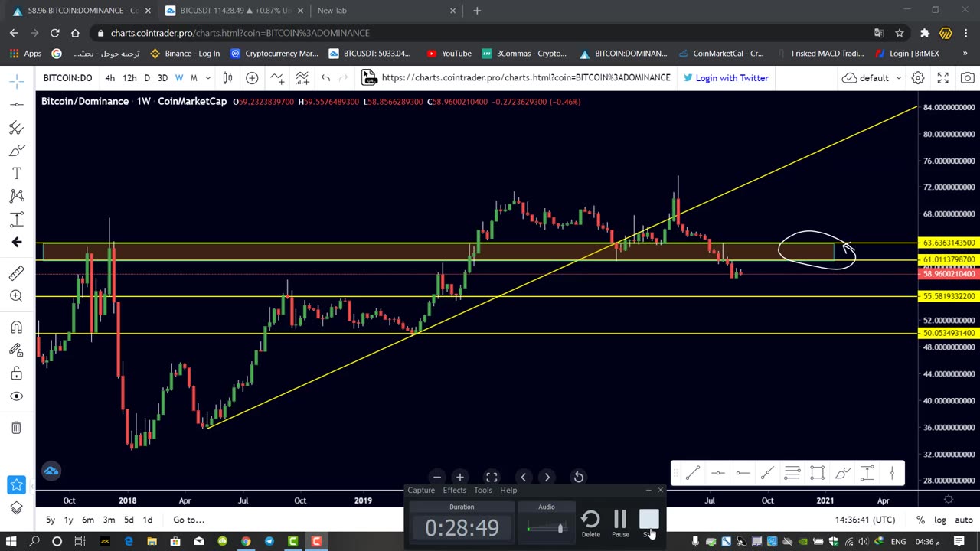Open chart settings gear in top toolbar

pyautogui.click(x=917, y=78)
